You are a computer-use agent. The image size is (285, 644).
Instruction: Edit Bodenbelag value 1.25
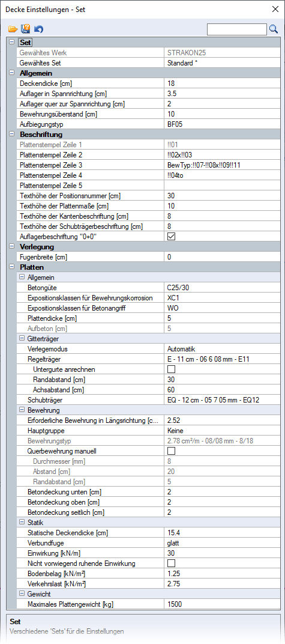pos(221,573)
